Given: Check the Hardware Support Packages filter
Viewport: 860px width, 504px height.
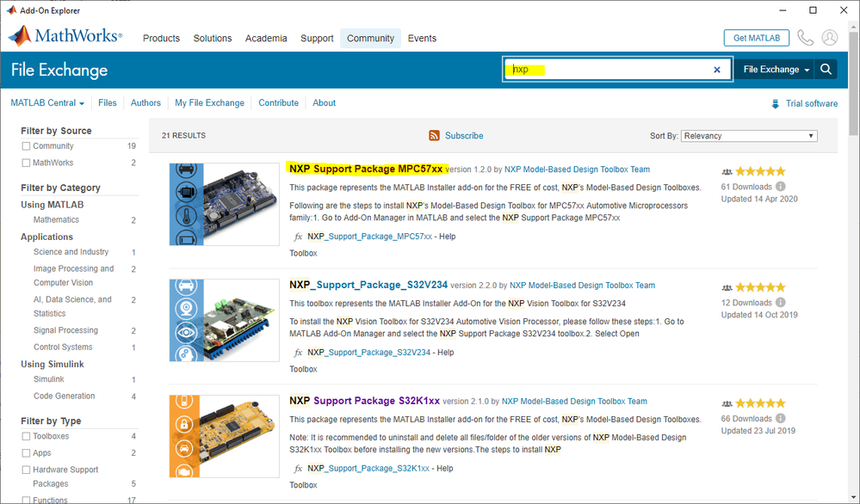Looking at the screenshot, I should [26, 470].
